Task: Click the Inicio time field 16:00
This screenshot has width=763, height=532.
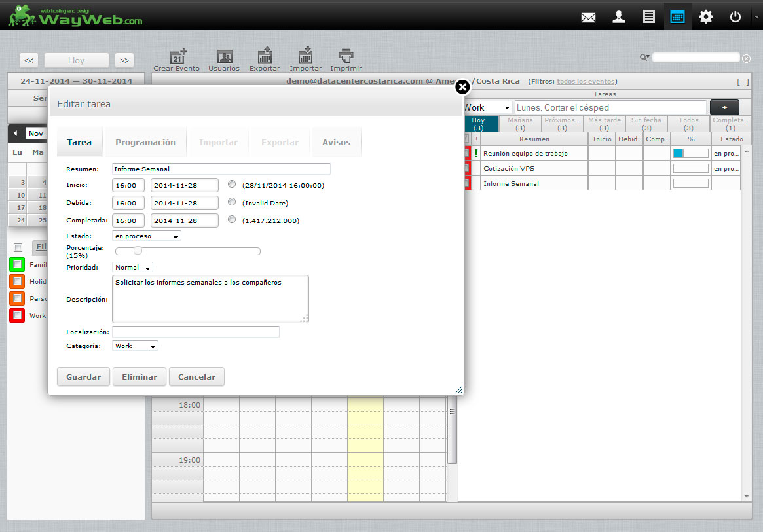Action: point(128,185)
